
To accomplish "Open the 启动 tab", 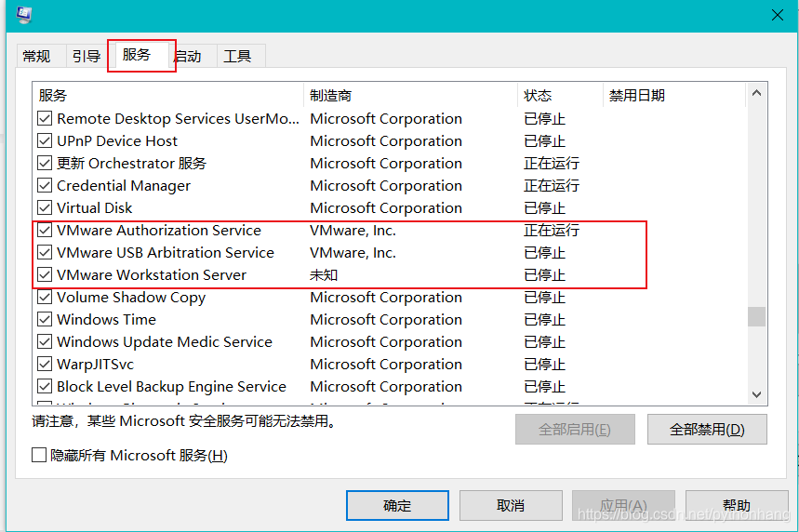I will 188,56.
